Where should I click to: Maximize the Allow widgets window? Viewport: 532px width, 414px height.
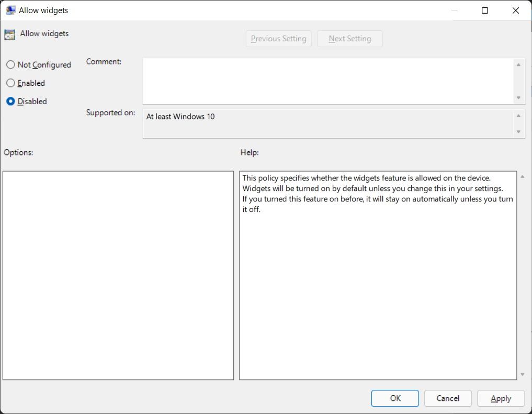pyautogui.click(x=485, y=10)
